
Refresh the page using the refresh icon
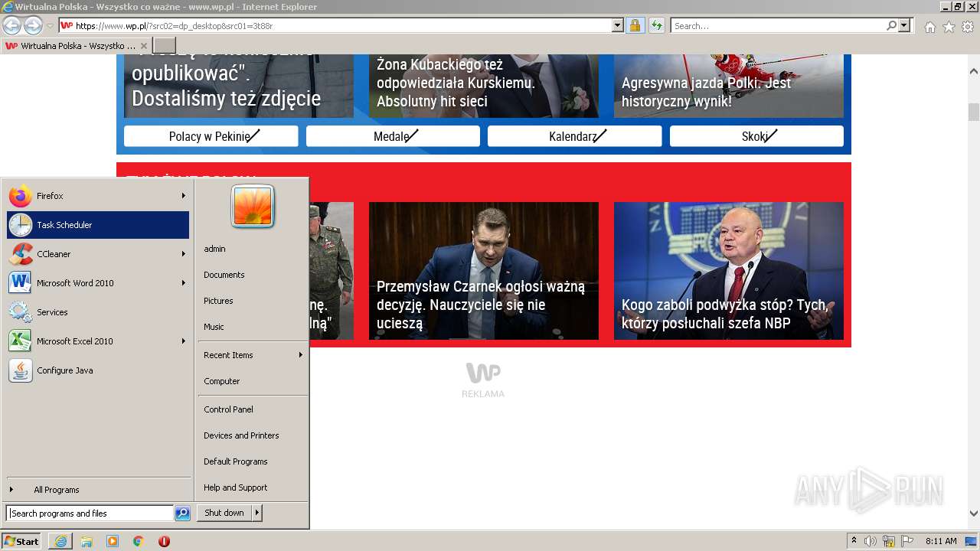pos(656,26)
